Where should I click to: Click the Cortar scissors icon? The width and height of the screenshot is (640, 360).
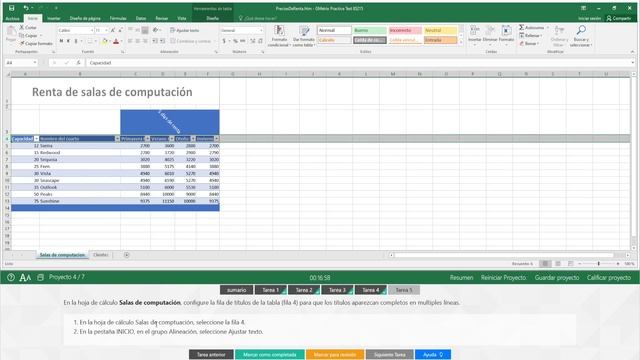[22, 27]
